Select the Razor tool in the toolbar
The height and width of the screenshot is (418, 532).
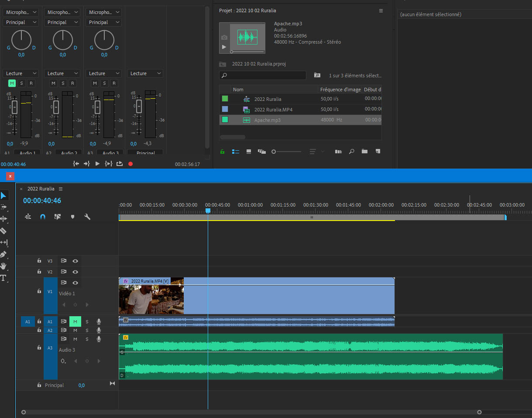click(3, 231)
